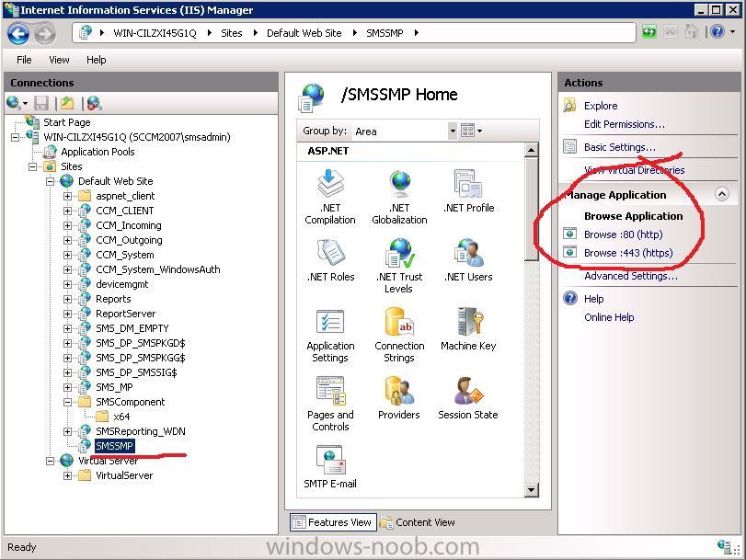Open Basic Settings
Viewport: 746px width, 560px height.
(619, 147)
